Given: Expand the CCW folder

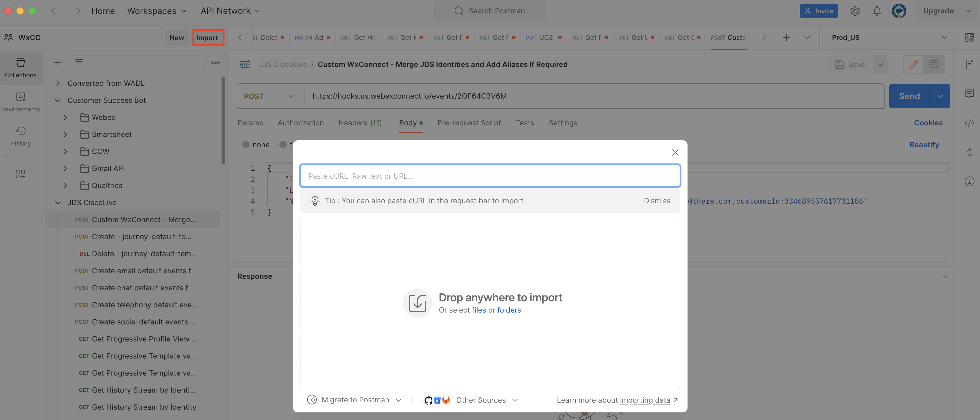Looking at the screenshot, I should 65,152.
